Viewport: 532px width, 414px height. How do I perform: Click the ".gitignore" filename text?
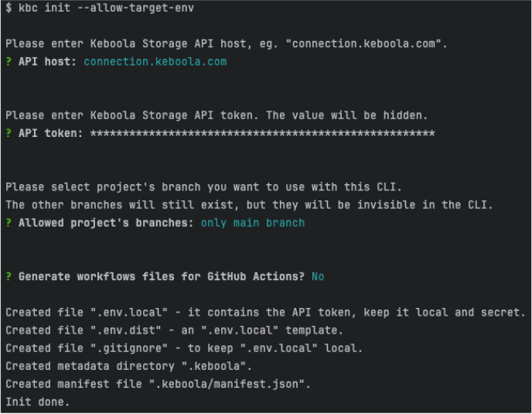coord(129,348)
